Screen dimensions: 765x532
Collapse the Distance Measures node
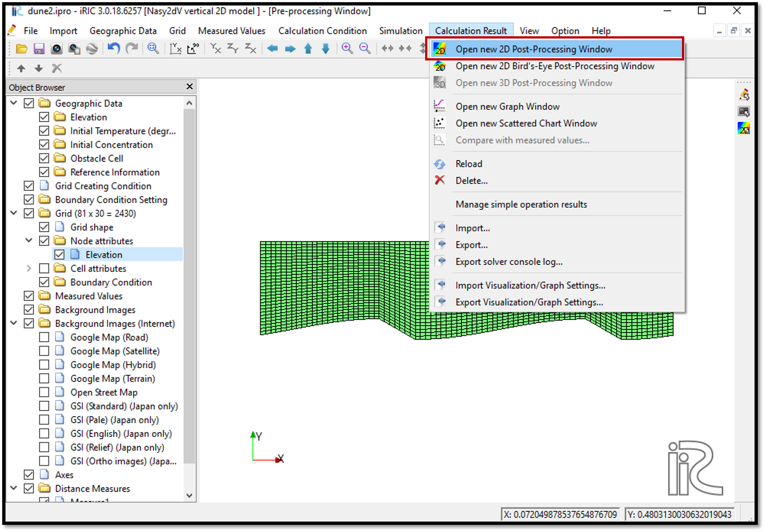point(14,488)
